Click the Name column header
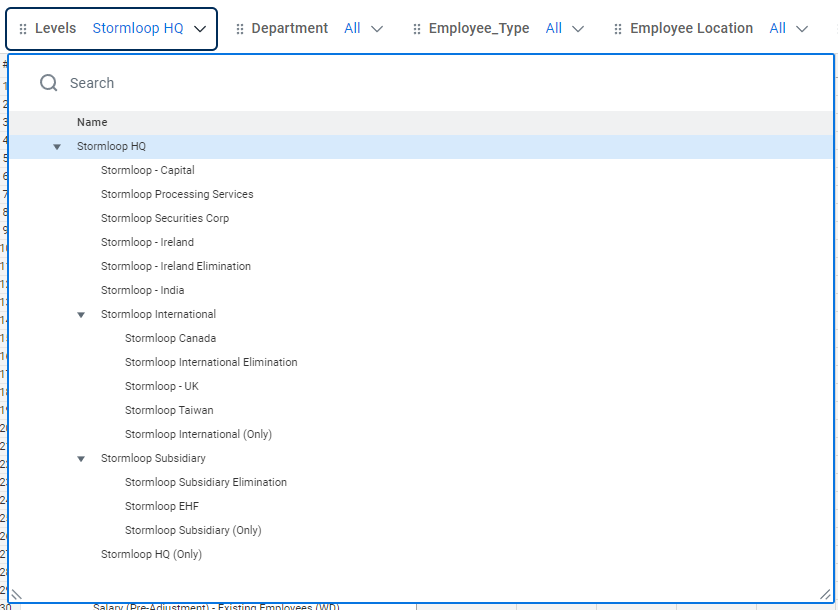Viewport: 838px width, 610px height. tap(92, 122)
